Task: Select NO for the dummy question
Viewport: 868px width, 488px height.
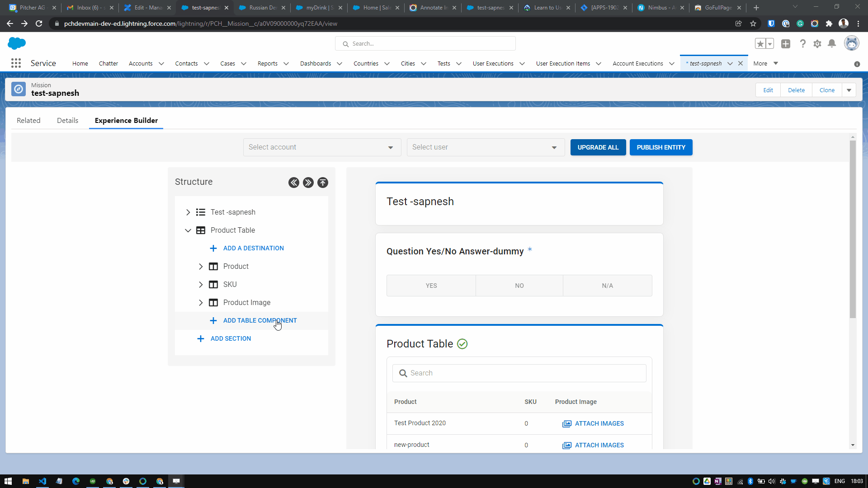Action: 519,286
